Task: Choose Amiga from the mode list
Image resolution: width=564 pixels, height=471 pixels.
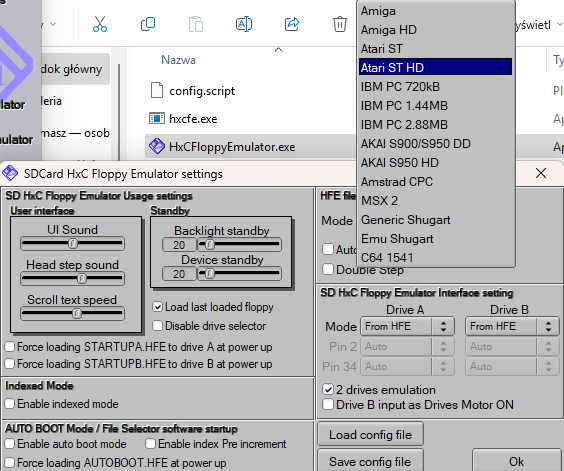Action: pos(435,11)
